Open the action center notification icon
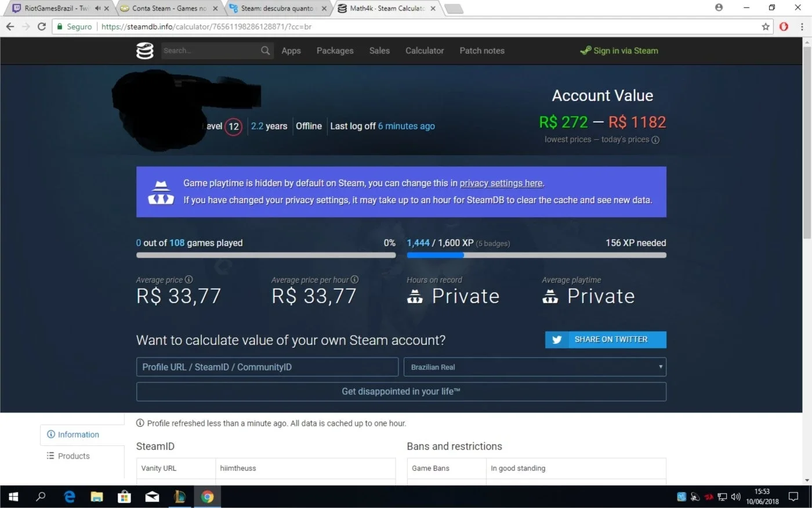Screen dimensions: 812x508 pyautogui.click(x=793, y=496)
